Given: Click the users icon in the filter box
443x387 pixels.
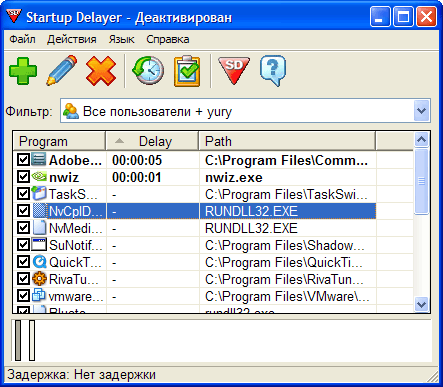Looking at the screenshot, I should (x=71, y=111).
